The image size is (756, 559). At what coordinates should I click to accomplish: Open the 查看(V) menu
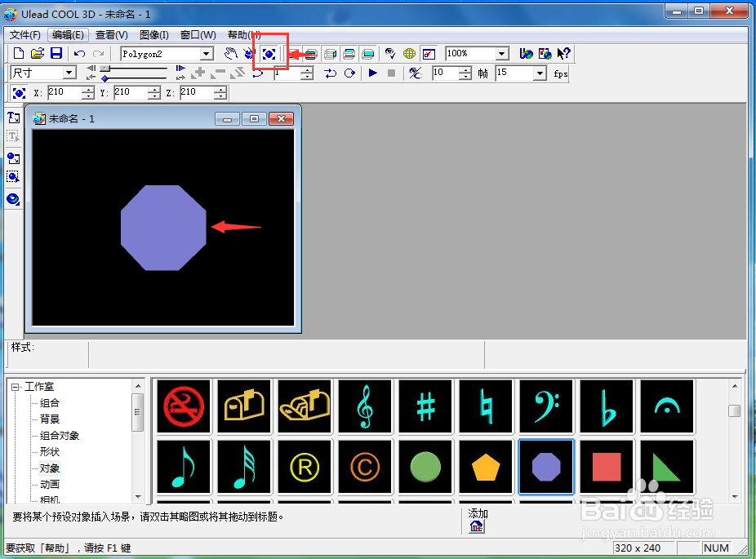(111, 35)
